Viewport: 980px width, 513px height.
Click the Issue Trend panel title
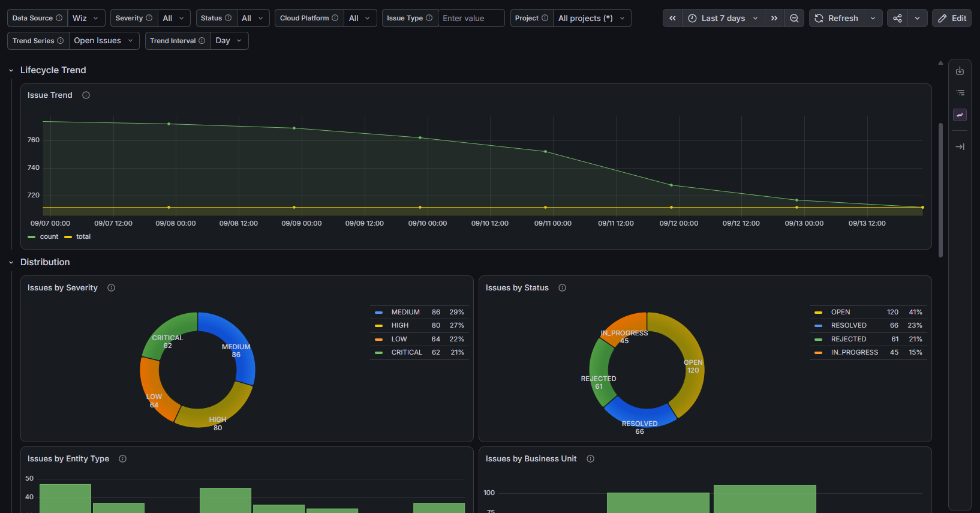point(50,95)
